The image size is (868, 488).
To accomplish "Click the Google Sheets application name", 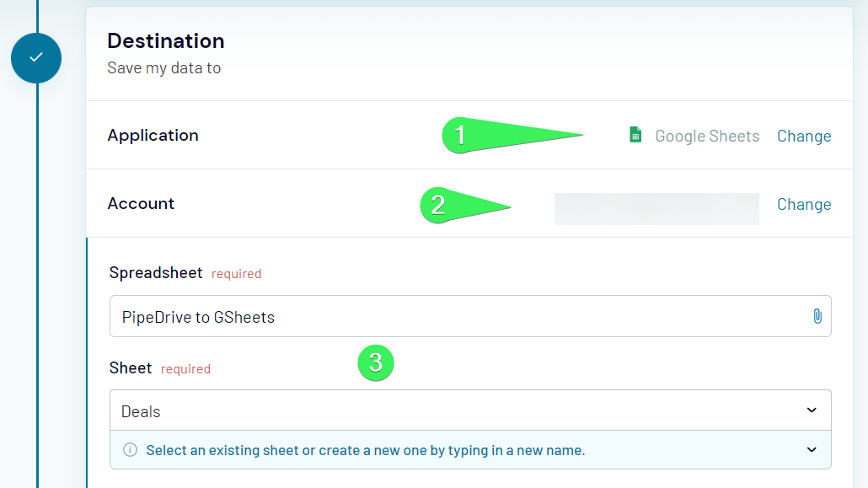I will click(x=707, y=136).
